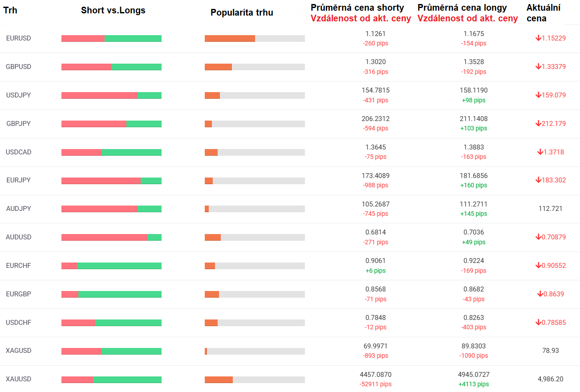
Task: Open the XAUUSD market label
Action: click(19, 379)
